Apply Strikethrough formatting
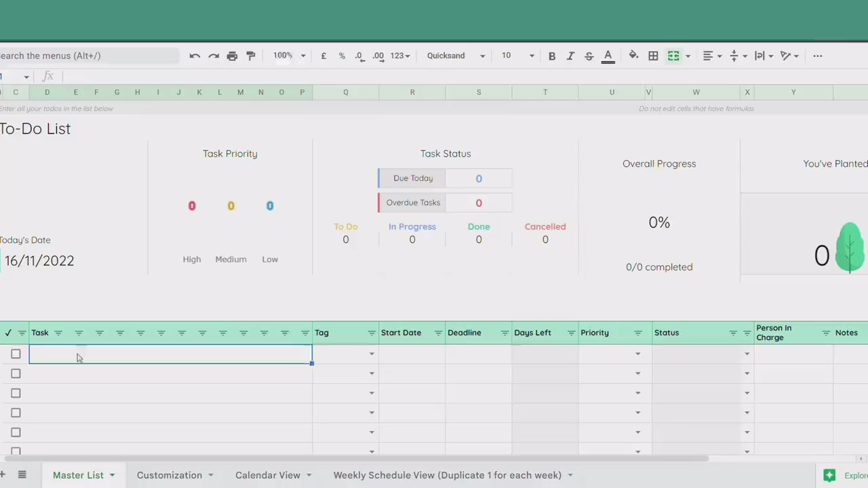The height and width of the screenshot is (488, 868). pos(589,56)
